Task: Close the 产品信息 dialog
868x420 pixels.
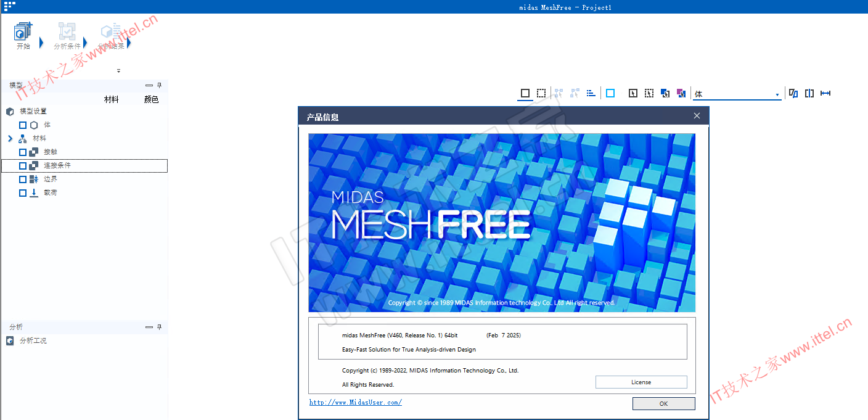Action: tap(697, 116)
